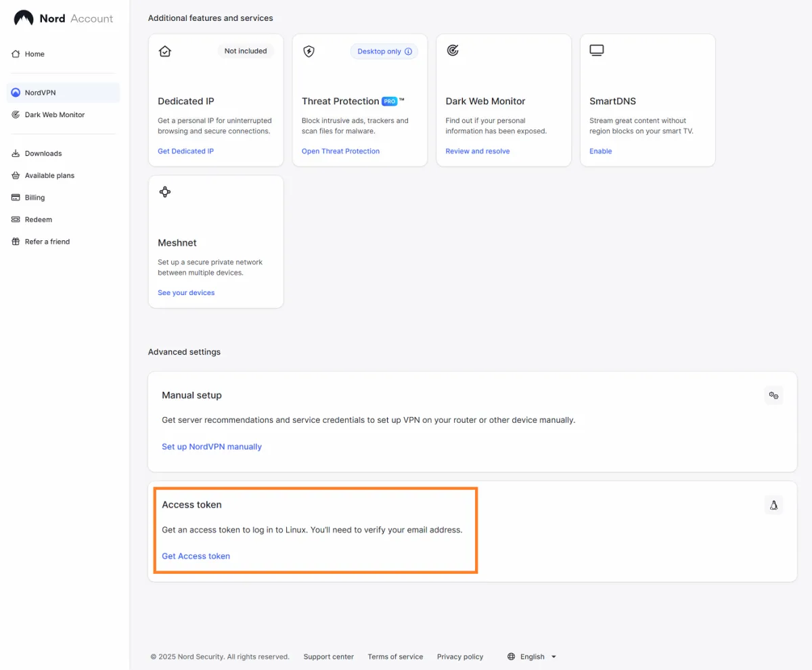The width and height of the screenshot is (812, 670).
Task: Open Privacy policy footer link
Action: pos(460,656)
